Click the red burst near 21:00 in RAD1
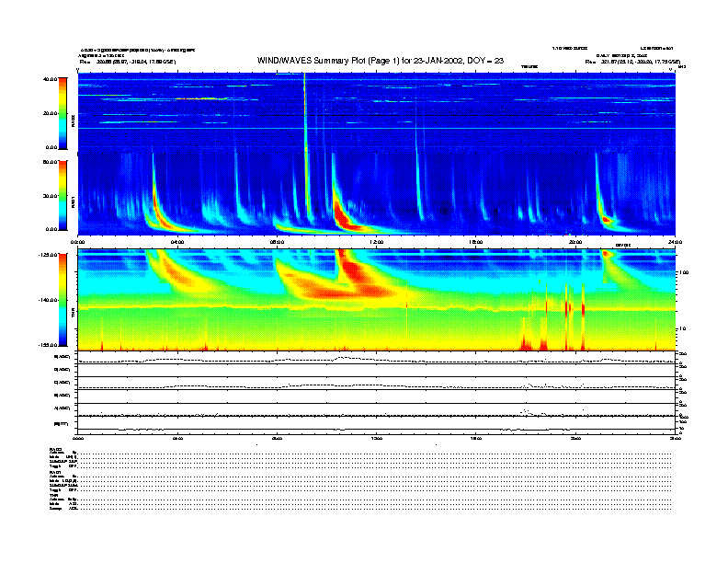 (606, 219)
